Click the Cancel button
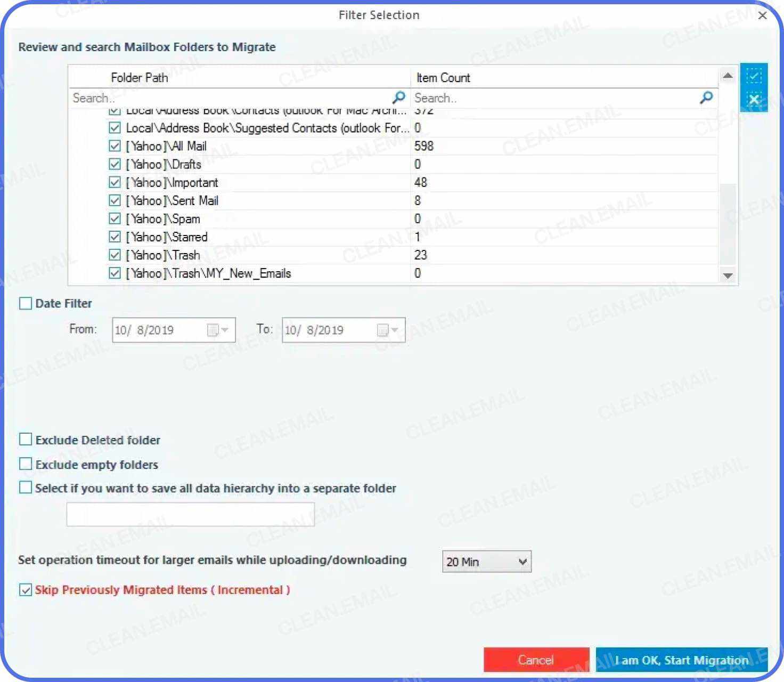This screenshot has height=682, width=784. point(535,660)
